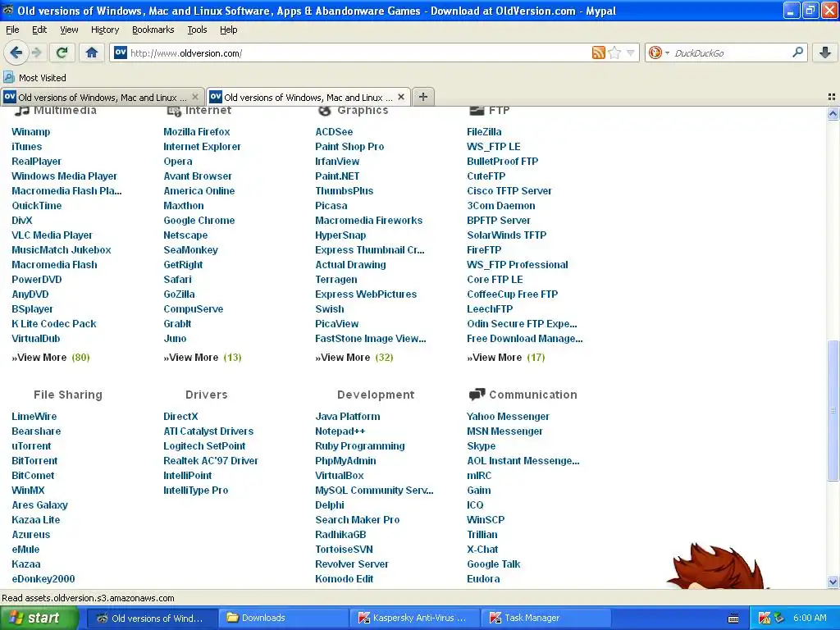The width and height of the screenshot is (840, 630).
Task: Open the DuckDuckGo search engine selector
Action: (x=659, y=52)
